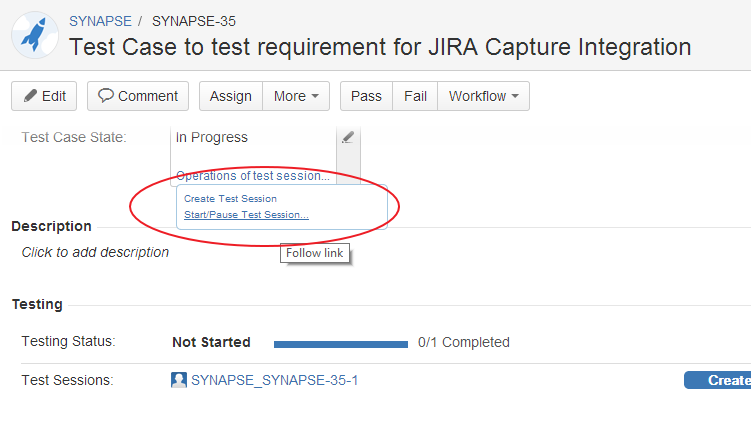Click the testing progress bar
Screen dimensions: 751x430
click(341, 344)
